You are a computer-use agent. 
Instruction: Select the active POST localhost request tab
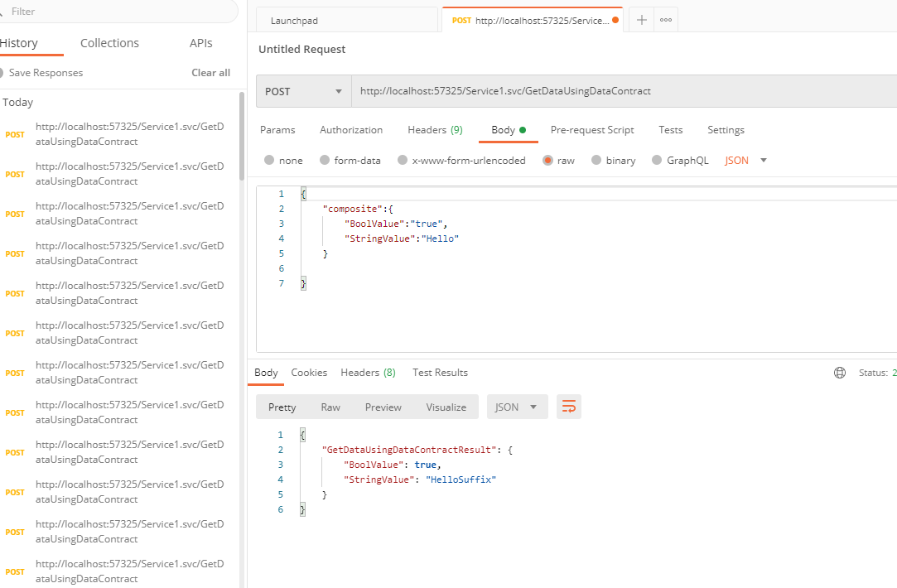533,20
